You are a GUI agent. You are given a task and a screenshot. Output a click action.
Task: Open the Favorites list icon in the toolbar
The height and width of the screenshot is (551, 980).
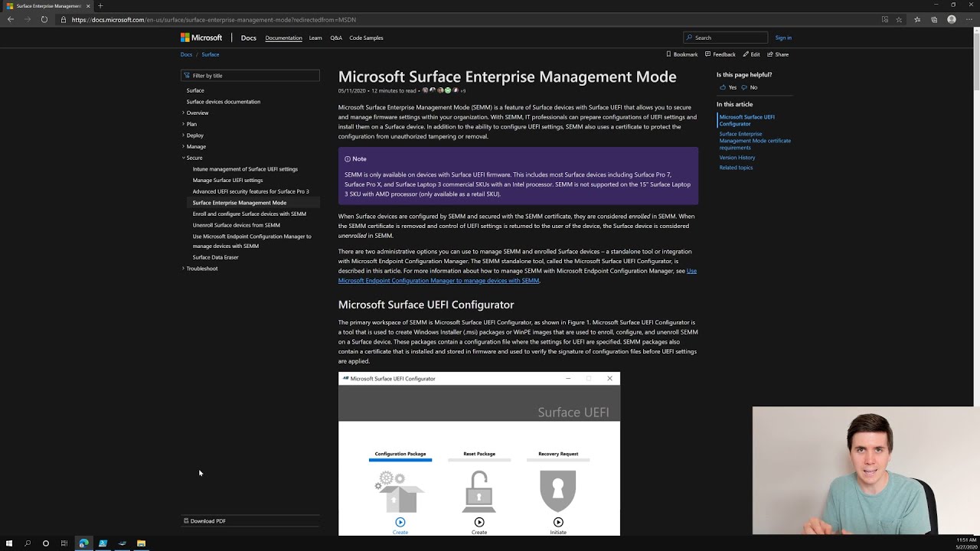[x=917, y=19]
